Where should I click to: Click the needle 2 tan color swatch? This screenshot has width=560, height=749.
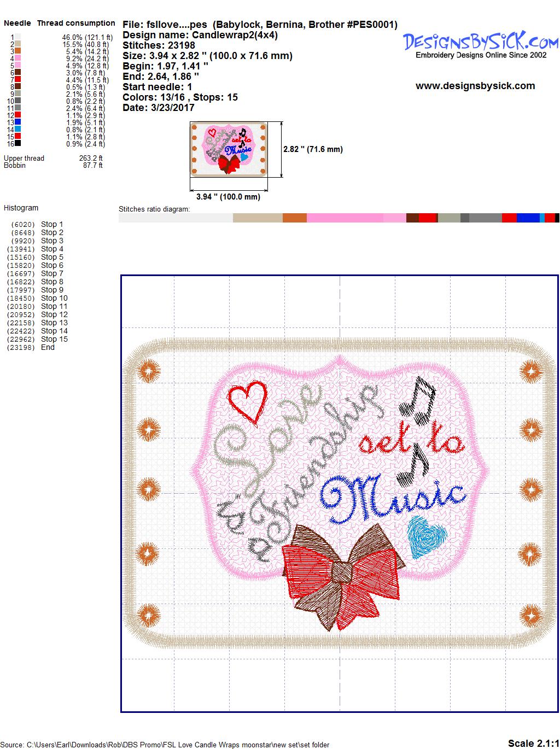pos(18,44)
